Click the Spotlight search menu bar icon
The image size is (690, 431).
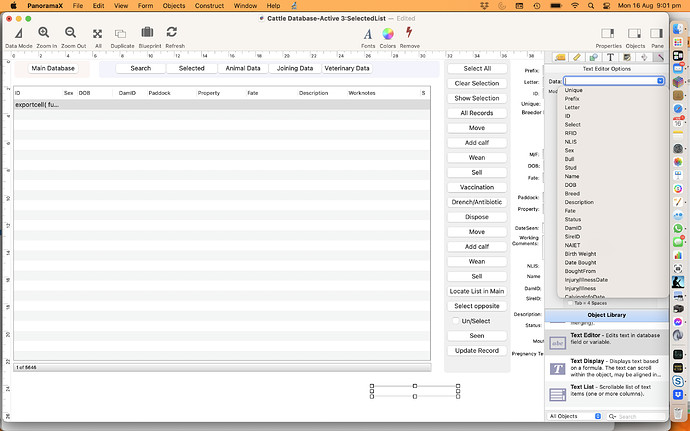coord(591,6)
